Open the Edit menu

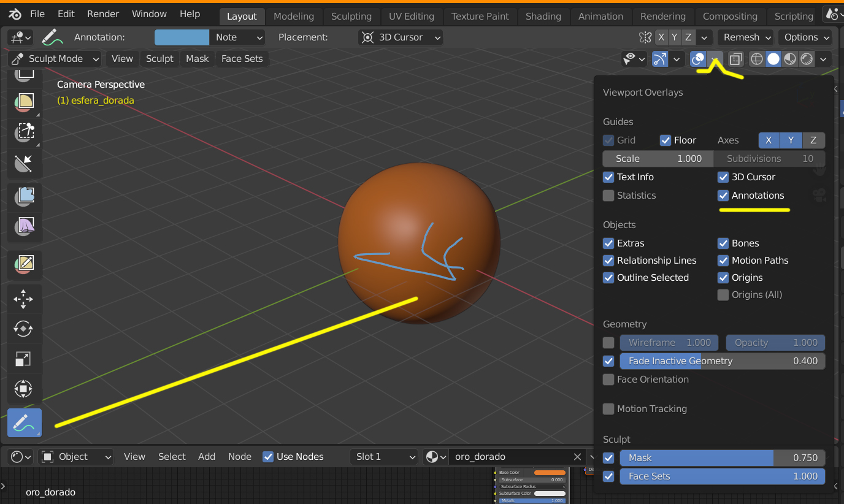(x=66, y=14)
